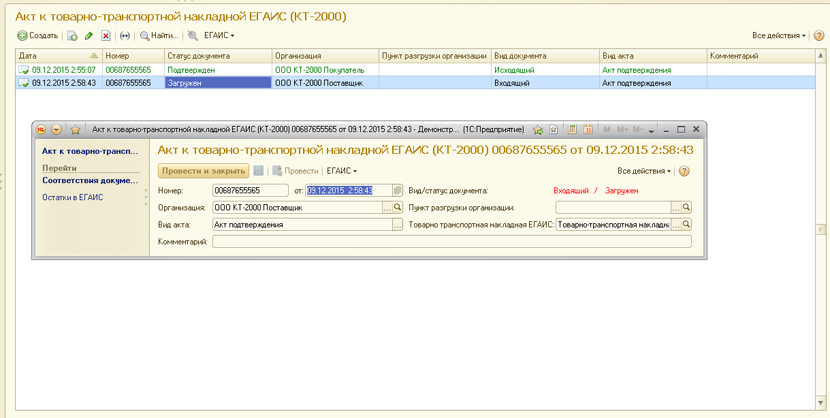Click the Пункт разгрузки организации input field
Image resolution: width=830 pixels, height=418 pixels.
click(x=613, y=207)
